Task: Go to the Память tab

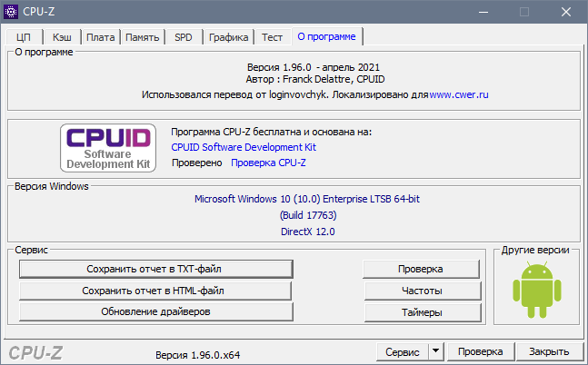Action: [x=143, y=37]
